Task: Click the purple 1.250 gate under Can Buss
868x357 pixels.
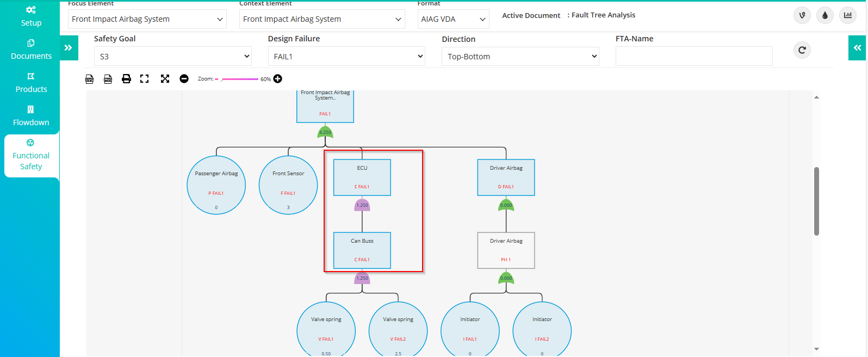Action: [x=362, y=278]
